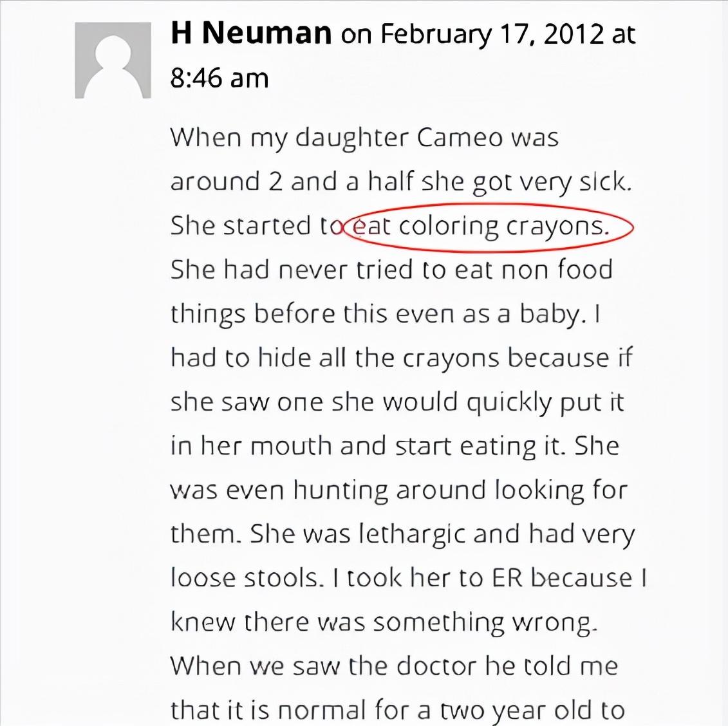The height and width of the screenshot is (726, 728).
Task: Click the words "loose stools"
Action: (x=245, y=578)
